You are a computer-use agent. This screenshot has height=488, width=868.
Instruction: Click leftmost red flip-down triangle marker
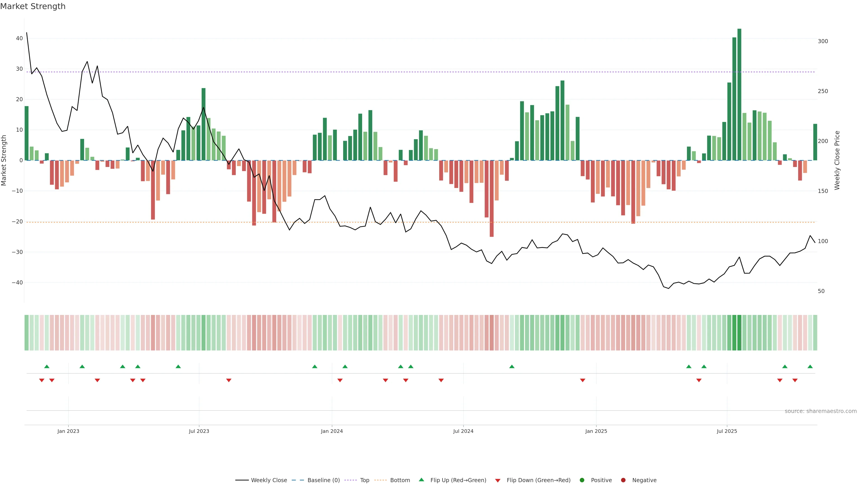click(x=42, y=380)
